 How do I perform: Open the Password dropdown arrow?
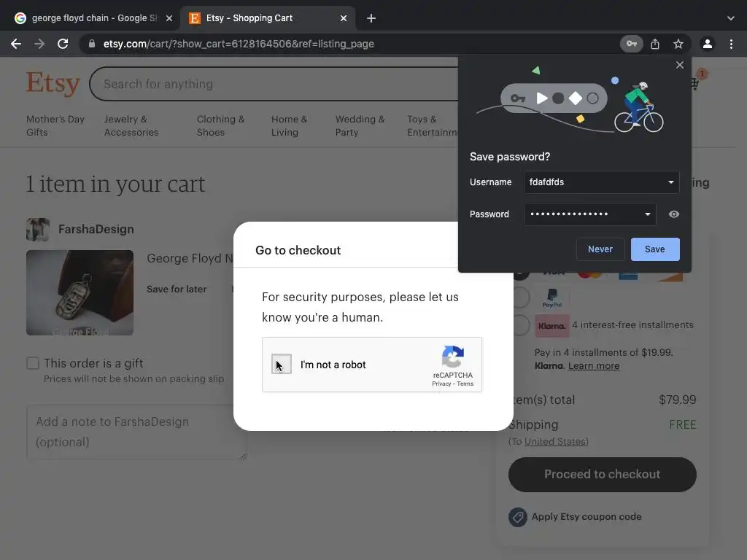pos(648,214)
